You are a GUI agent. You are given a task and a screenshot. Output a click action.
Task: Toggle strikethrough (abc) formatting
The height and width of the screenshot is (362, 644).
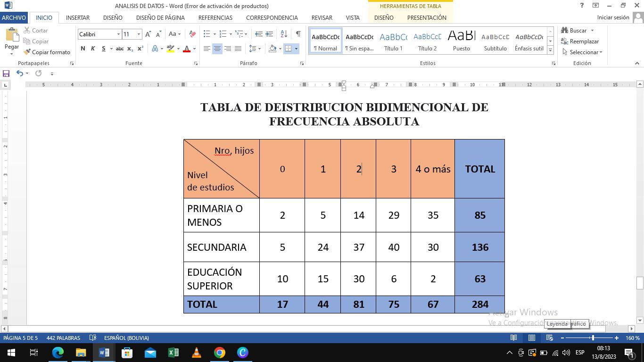[120, 49]
